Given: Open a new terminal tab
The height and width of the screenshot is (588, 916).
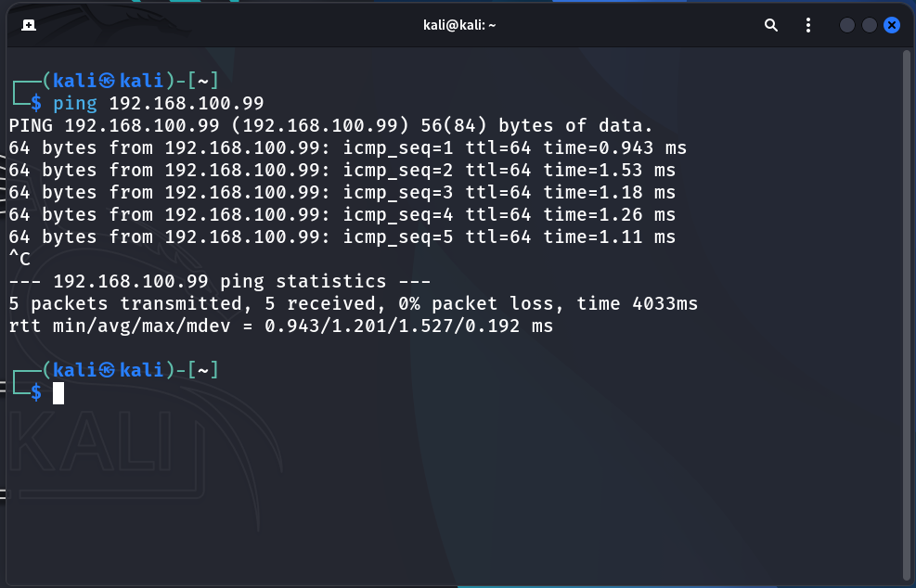Looking at the screenshot, I should tap(28, 25).
